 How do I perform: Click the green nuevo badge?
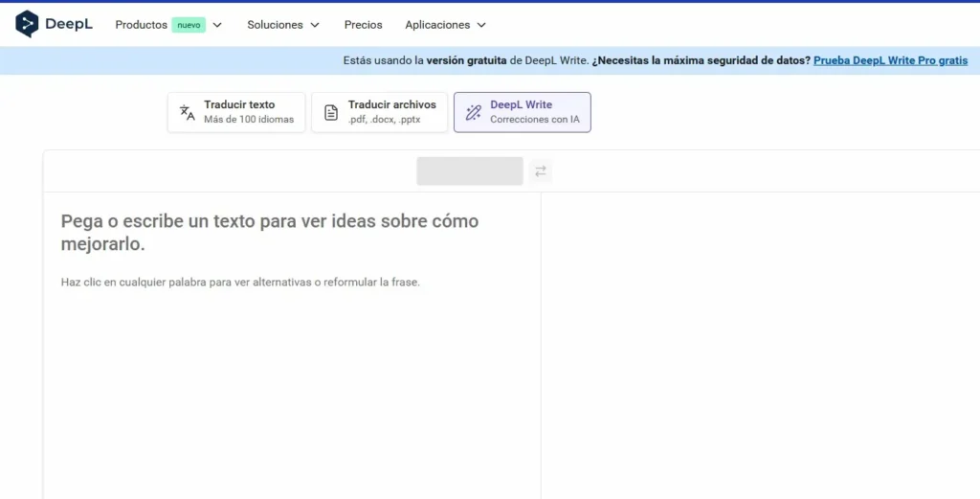coord(189,25)
